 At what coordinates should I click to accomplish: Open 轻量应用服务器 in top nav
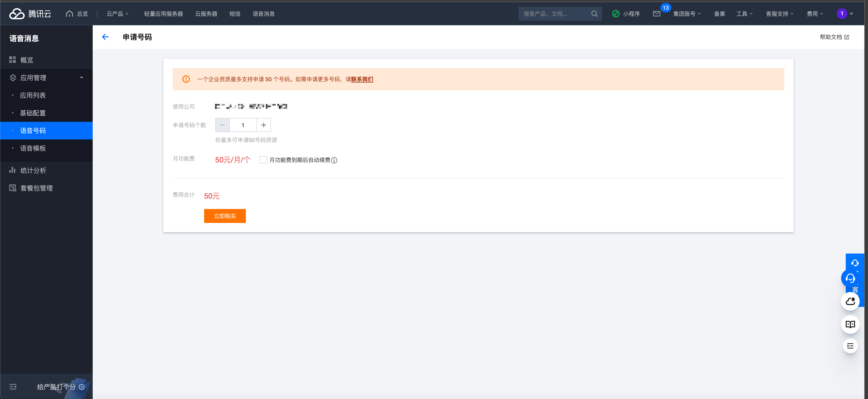point(163,14)
